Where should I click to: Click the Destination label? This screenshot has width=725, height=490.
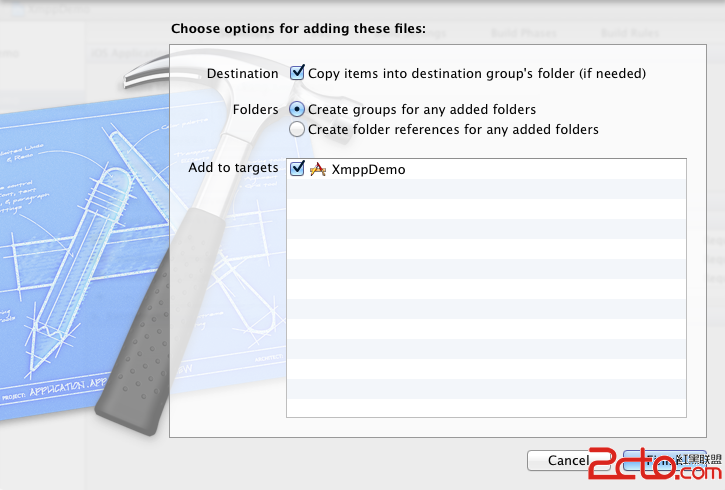(242, 73)
